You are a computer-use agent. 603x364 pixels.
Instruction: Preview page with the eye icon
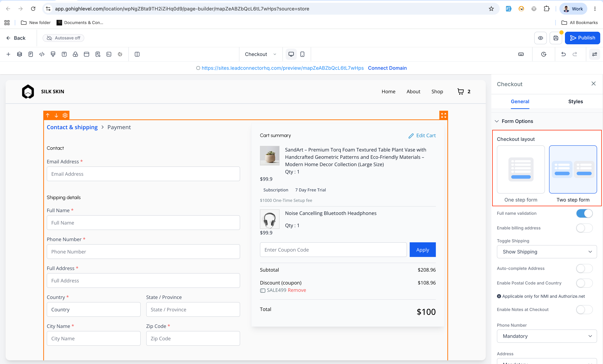coord(540,38)
